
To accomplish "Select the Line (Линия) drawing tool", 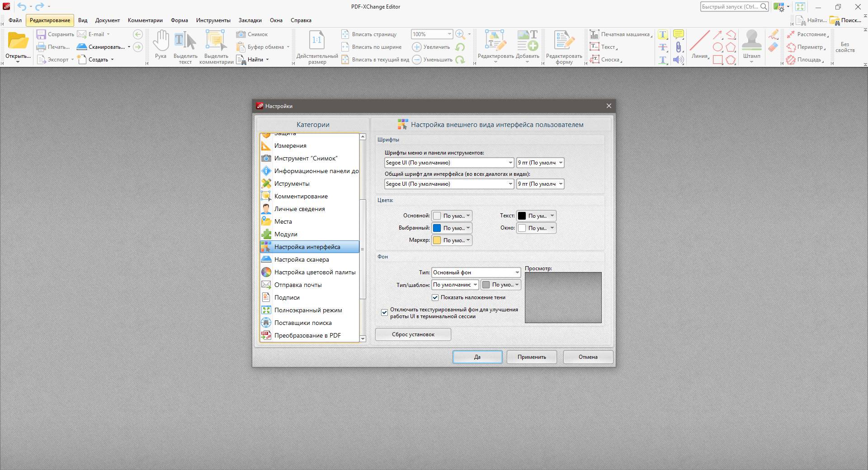I will (x=699, y=41).
